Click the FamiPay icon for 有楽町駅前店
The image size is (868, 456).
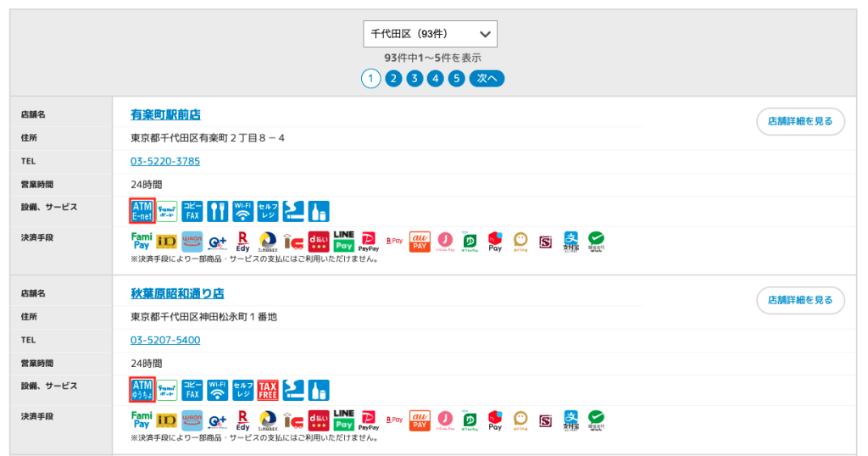142,241
